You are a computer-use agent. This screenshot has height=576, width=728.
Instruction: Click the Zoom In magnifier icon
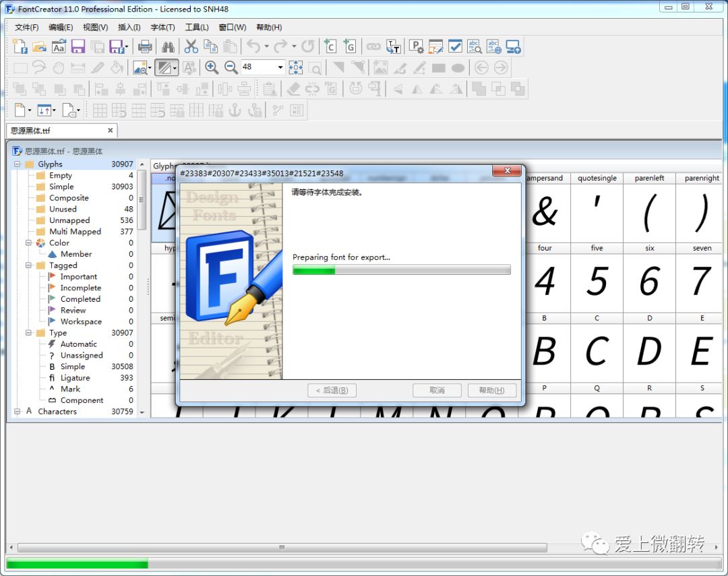pos(212,68)
